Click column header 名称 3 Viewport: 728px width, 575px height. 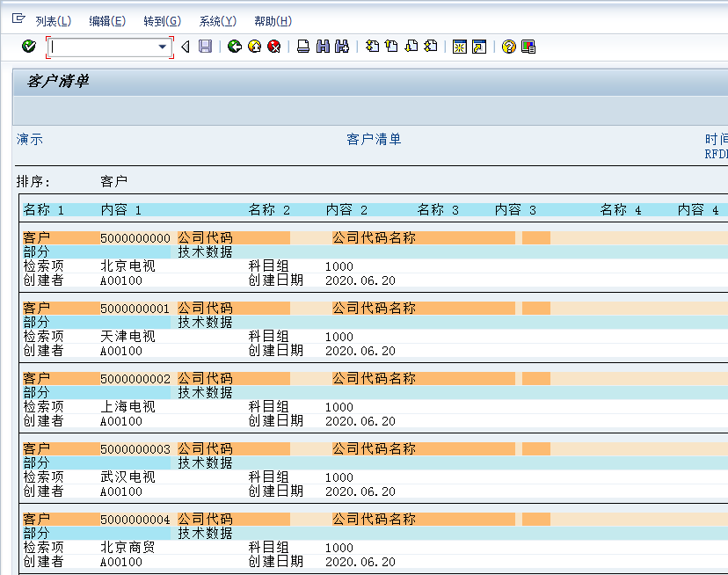click(x=438, y=210)
